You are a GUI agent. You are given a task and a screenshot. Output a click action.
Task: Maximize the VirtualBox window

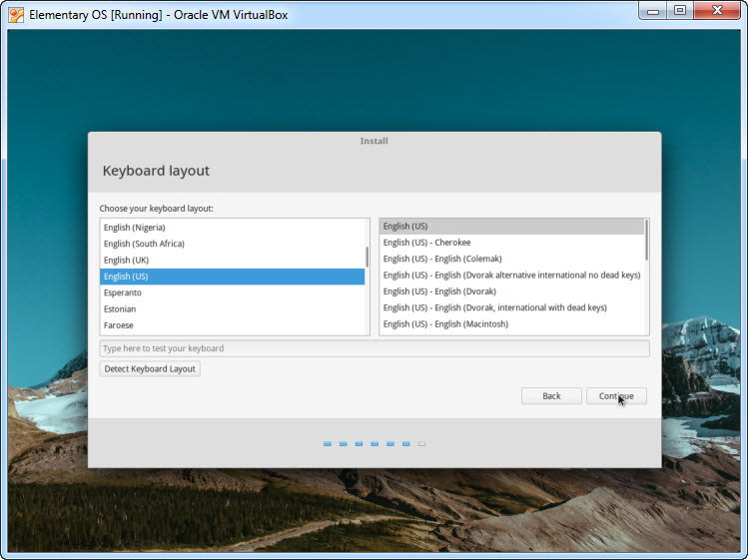(x=680, y=11)
